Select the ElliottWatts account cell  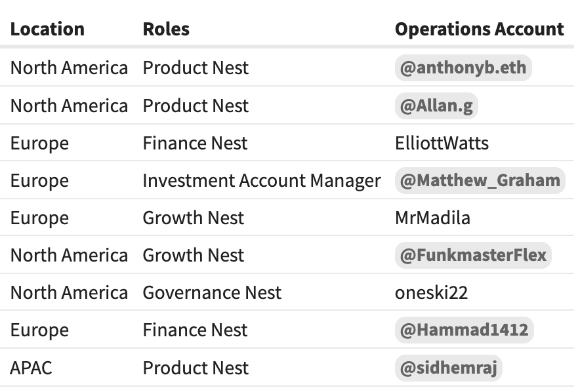(442, 143)
